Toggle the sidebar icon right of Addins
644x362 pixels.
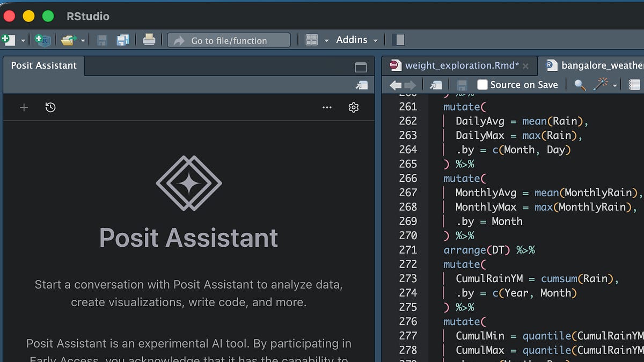[399, 40]
